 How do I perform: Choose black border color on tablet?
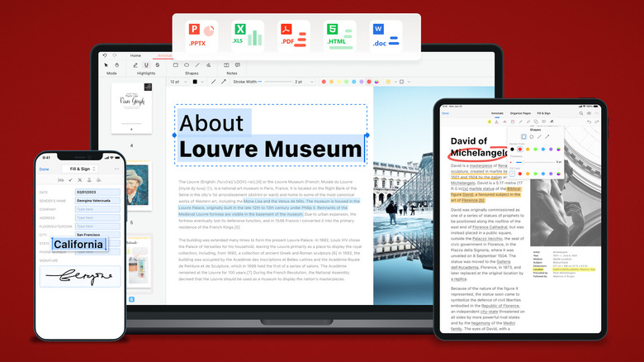coord(512,150)
